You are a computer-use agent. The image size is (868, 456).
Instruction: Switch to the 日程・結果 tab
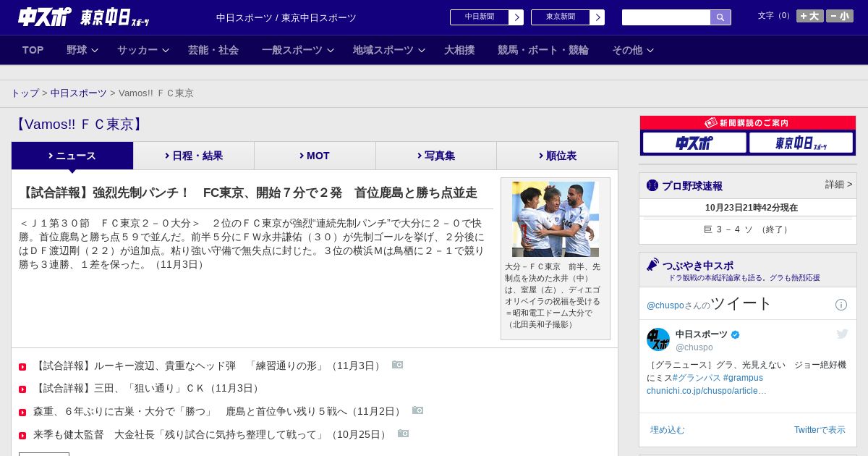pyautogui.click(x=194, y=156)
